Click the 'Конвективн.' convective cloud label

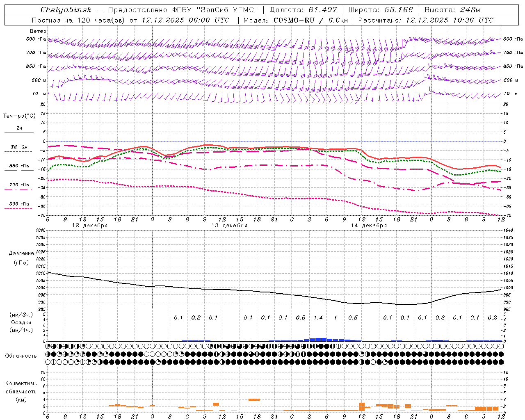pos(21,383)
